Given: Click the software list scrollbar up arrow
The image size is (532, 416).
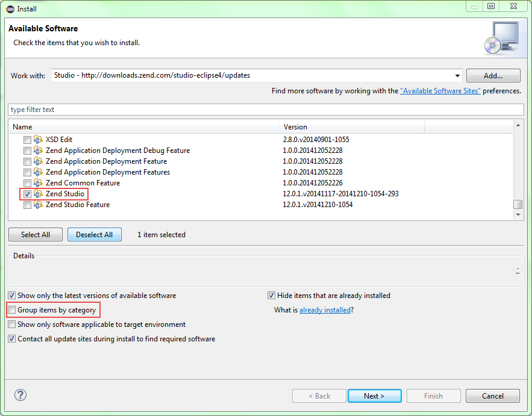Looking at the screenshot, I should (x=518, y=125).
